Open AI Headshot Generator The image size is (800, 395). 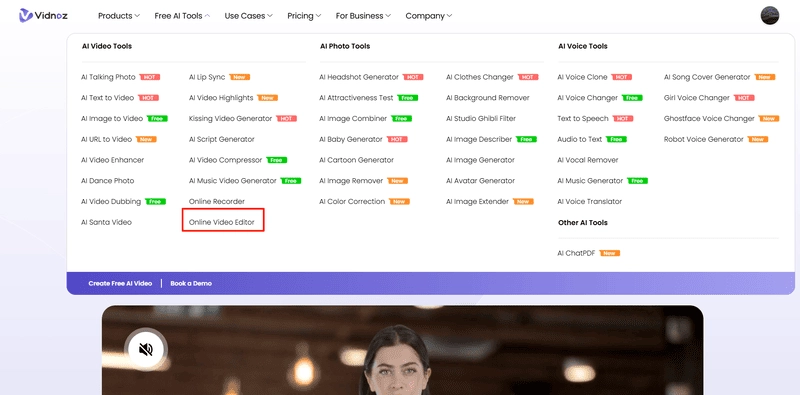pyautogui.click(x=359, y=77)
